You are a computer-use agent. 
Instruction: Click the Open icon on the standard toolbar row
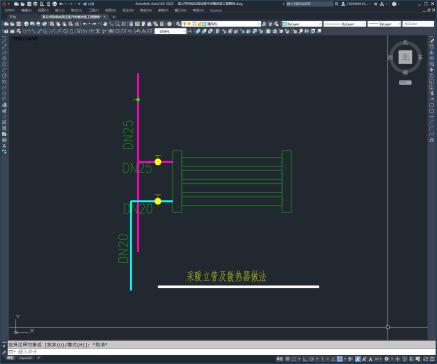tap(12, 24)
